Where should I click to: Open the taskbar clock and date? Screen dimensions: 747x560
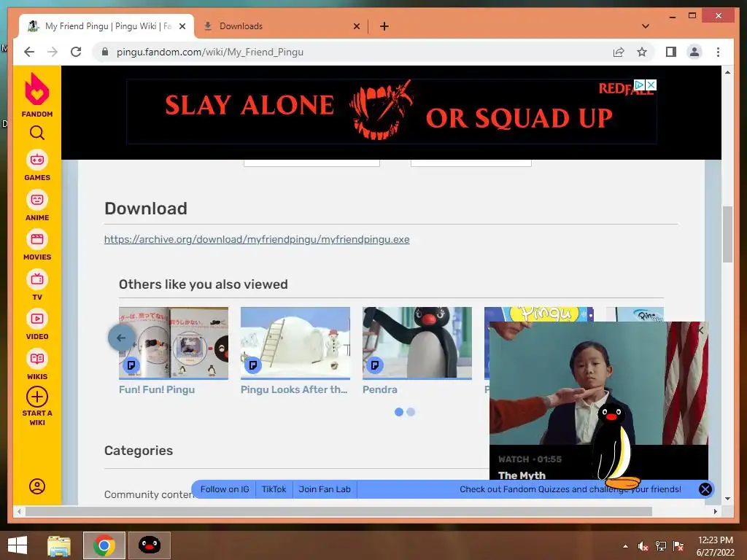tap(715, 545)
